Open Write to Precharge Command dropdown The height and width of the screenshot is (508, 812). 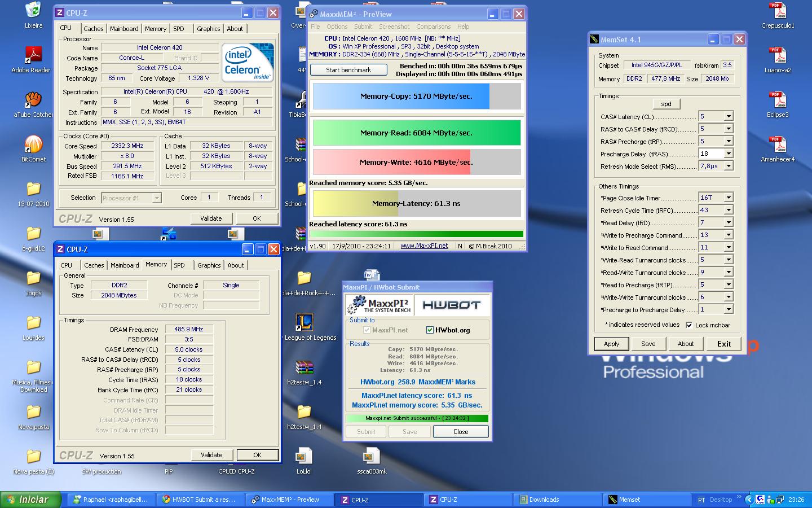(729, 235)
